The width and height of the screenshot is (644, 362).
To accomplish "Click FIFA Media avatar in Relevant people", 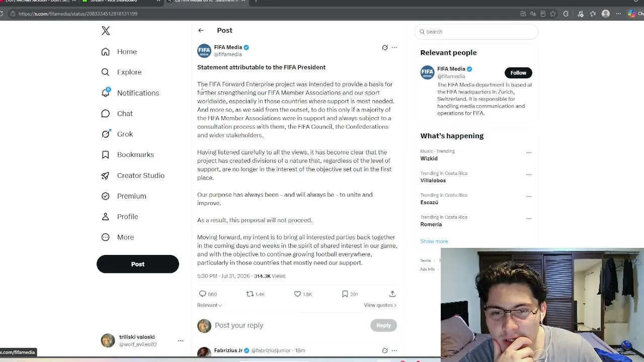I will [x=427, y=72].
